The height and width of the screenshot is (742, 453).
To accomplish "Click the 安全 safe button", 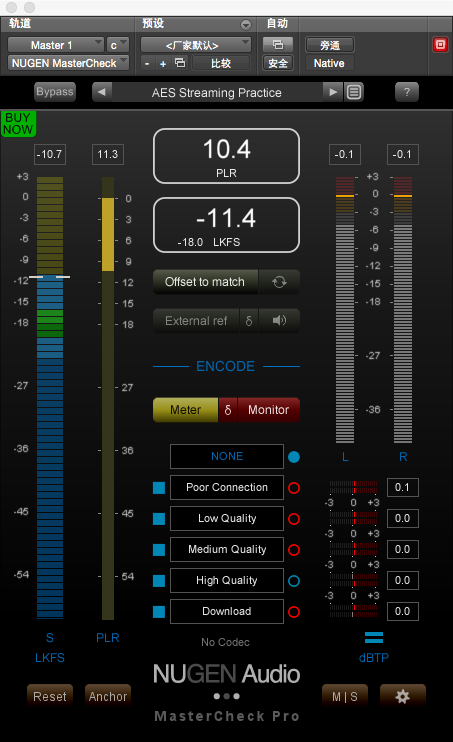I will pos(278,63).
